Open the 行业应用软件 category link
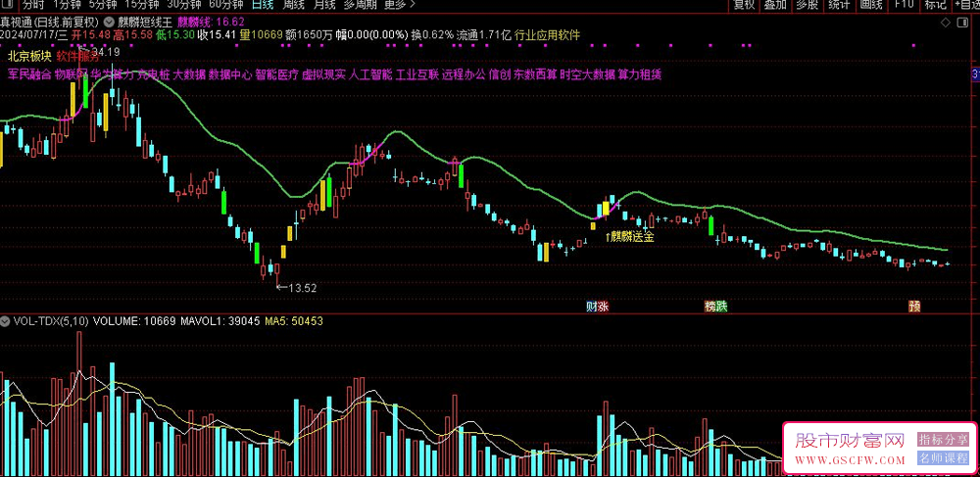The width and height of the screenshot is (980, 477). pos(548,34)
